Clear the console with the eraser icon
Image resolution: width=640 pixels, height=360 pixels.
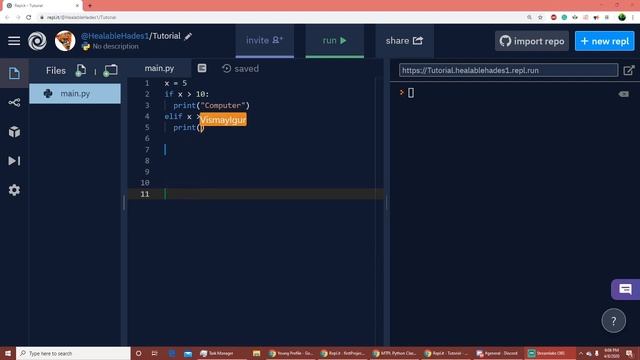(623, 94)
